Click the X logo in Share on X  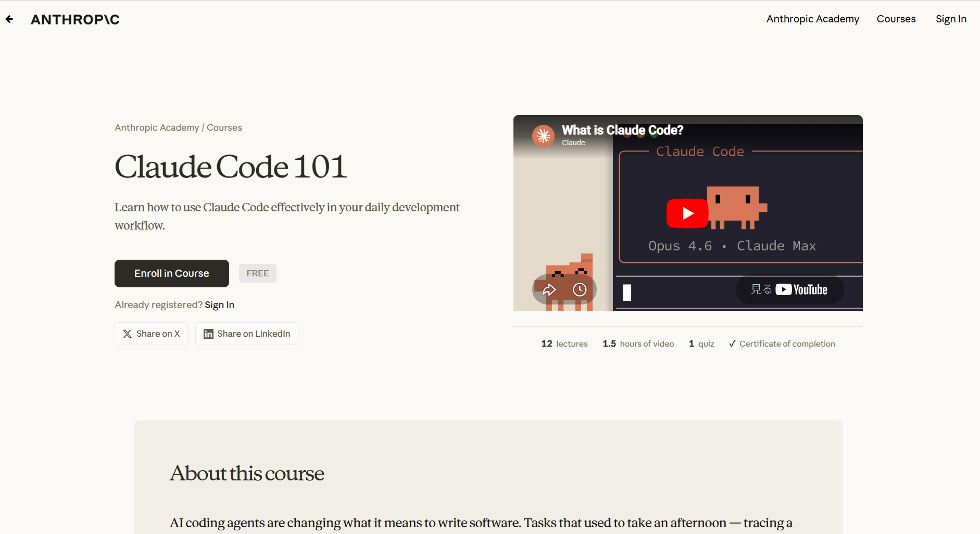click(x=127, y=334)
